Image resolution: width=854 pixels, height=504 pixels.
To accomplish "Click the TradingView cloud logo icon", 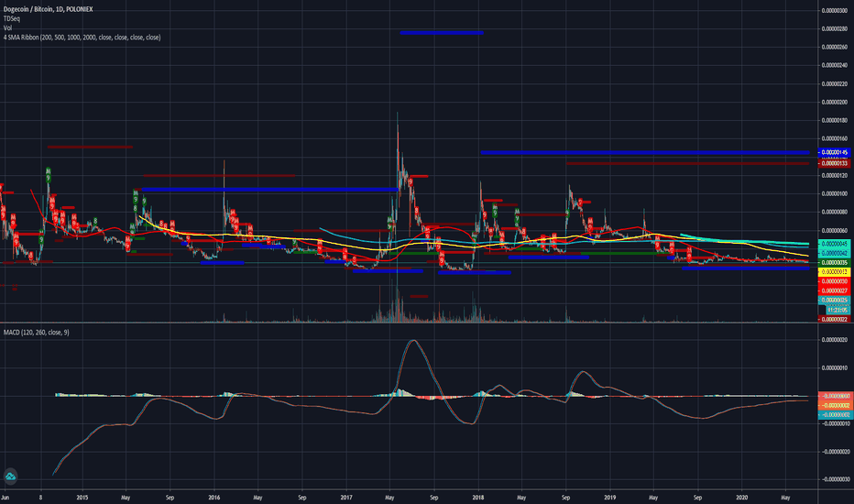I will coord(10,477).
